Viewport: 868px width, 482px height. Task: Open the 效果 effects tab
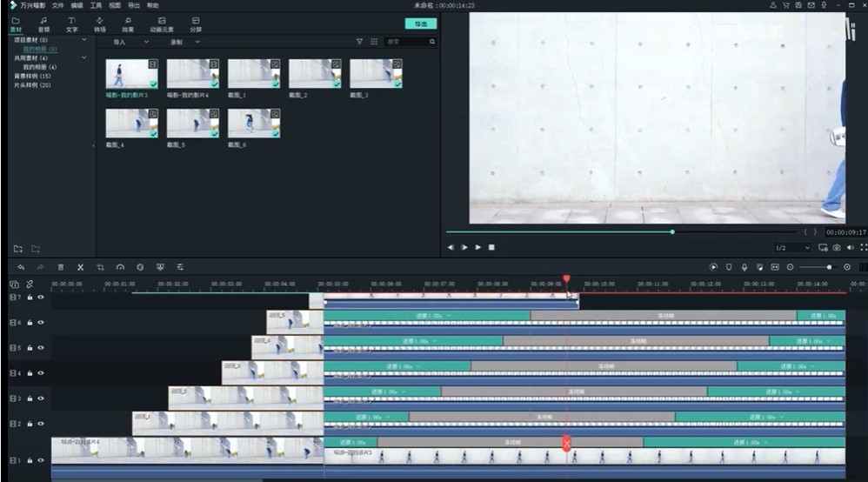point(128,24)
